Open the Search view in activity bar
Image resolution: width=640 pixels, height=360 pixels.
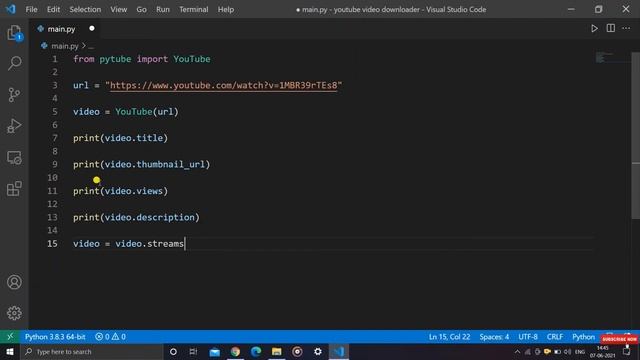14,63
